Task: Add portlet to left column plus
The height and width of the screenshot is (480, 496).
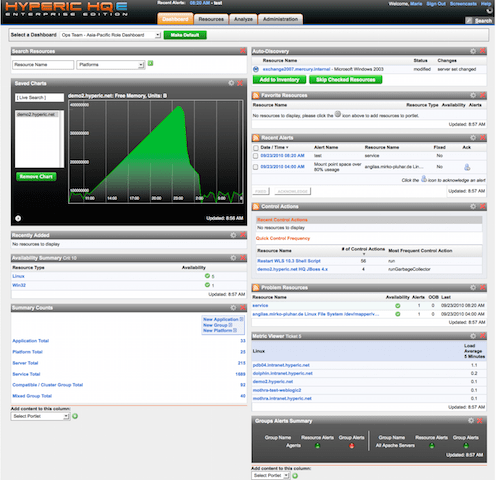Action: point(75,416)
